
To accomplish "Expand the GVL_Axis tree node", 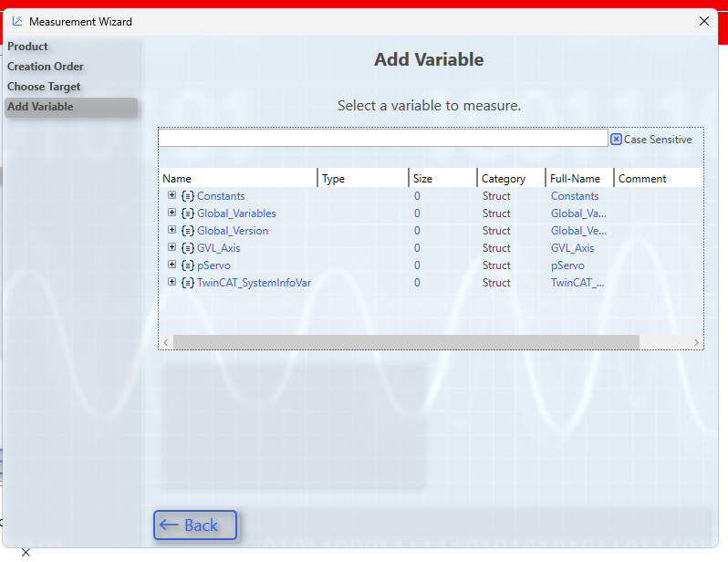I will coord(172,247).
